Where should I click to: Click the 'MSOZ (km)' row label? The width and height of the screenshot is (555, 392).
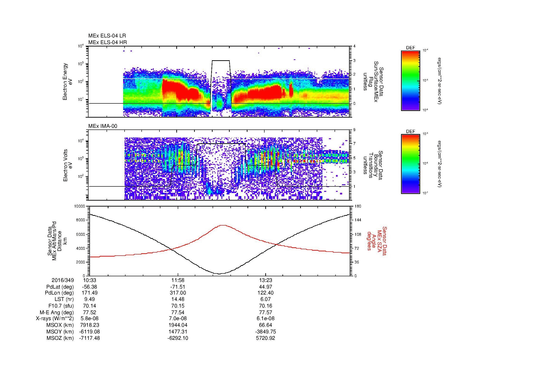60,338
